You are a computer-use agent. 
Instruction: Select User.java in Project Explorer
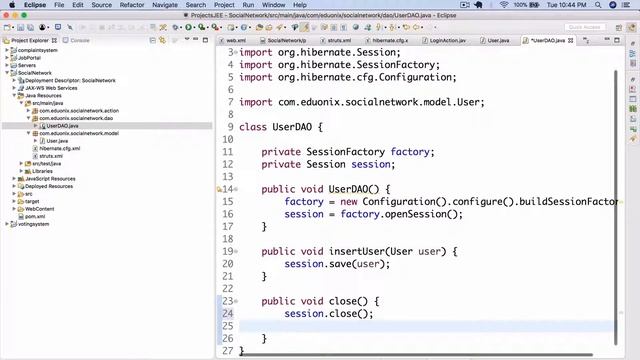tap(57, 141)
